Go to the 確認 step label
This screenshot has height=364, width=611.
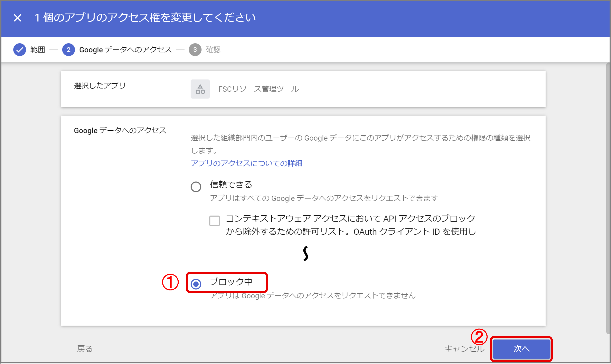[x=213, y=49]
